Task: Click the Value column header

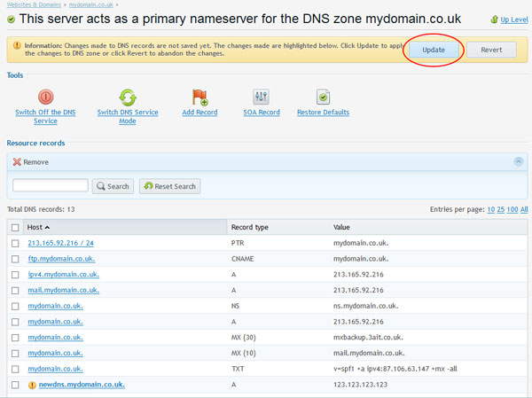Action: [341, 227]
